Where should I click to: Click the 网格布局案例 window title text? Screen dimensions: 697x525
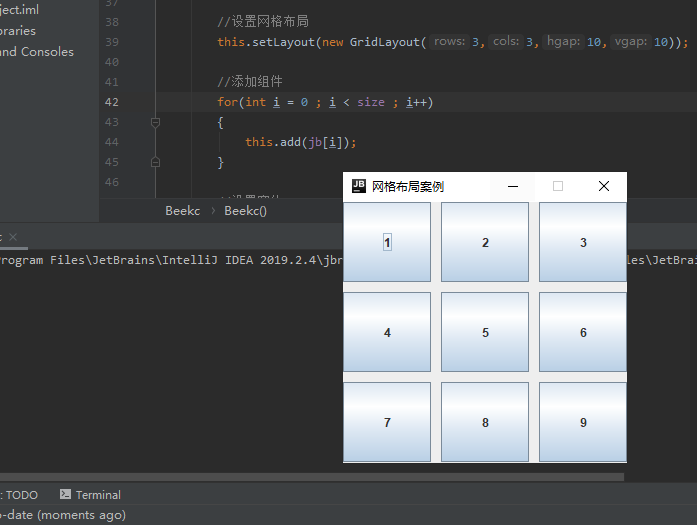(408, 186)
